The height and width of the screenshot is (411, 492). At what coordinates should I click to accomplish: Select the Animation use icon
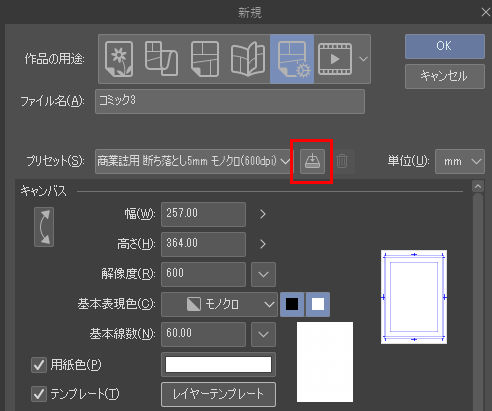pos(335,59)
